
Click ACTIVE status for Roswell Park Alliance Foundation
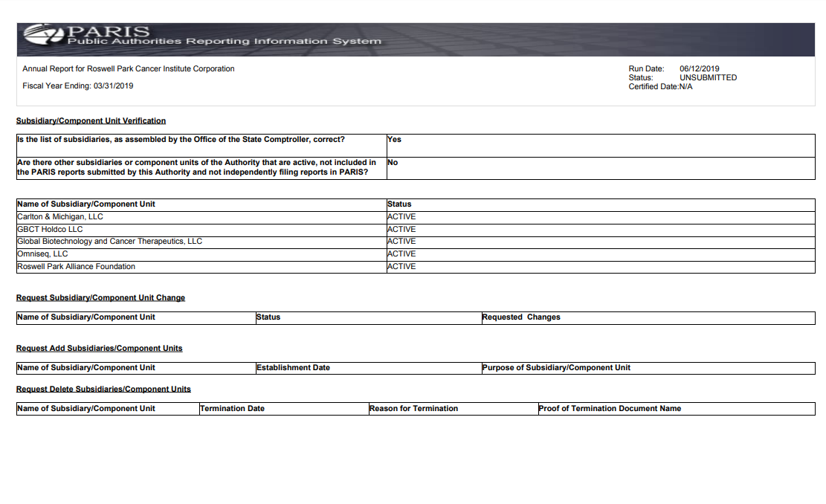[401, 266]
